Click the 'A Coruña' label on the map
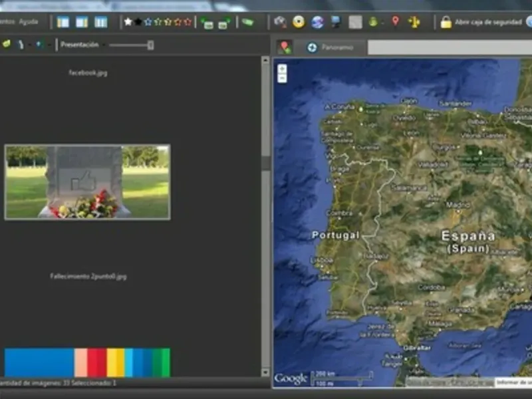The width and height of the screenshot is (532, 399). [x=340, y=107]
